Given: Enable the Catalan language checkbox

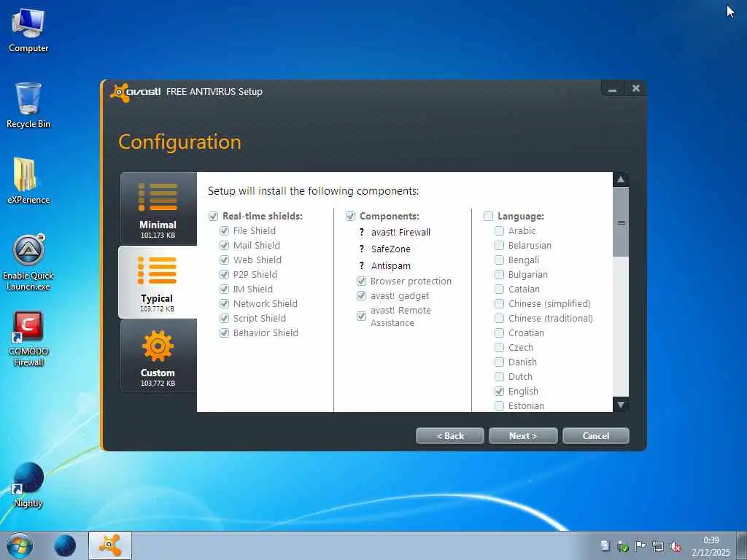Looking at the screenshot, I should click(x=499, y=289).
